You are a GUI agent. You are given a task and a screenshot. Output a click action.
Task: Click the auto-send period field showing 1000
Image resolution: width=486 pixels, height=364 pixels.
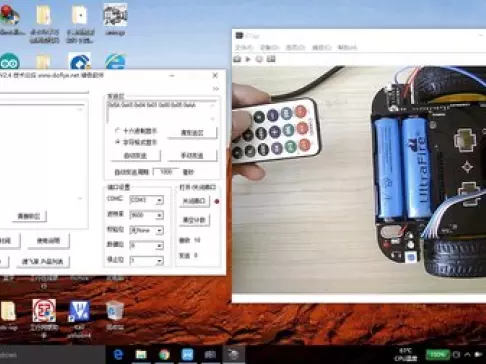tap(166, 172)
